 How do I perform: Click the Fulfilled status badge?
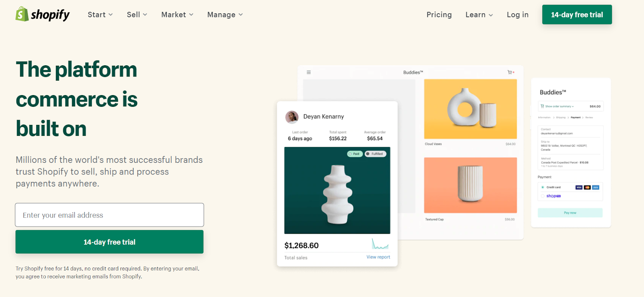tap(376, 154)
